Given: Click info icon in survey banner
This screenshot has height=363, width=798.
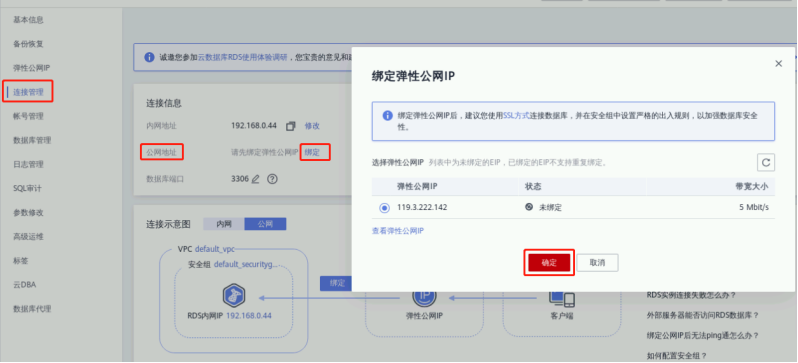Looking at the screenshot, I should tap(149, 58).
